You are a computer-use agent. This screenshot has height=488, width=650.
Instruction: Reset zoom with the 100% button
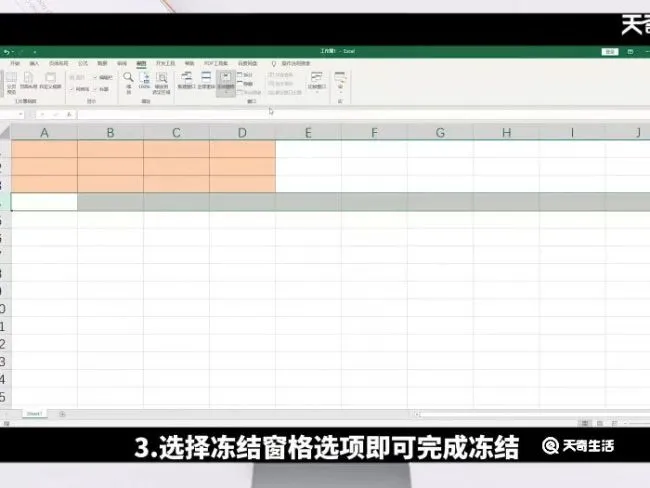coord(144,80)
